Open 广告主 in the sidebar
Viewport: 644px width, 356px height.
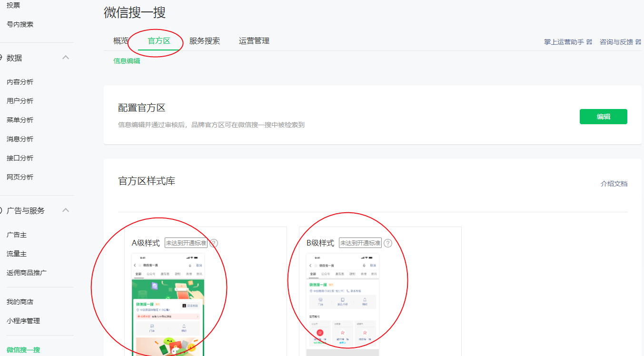(17, 235)
